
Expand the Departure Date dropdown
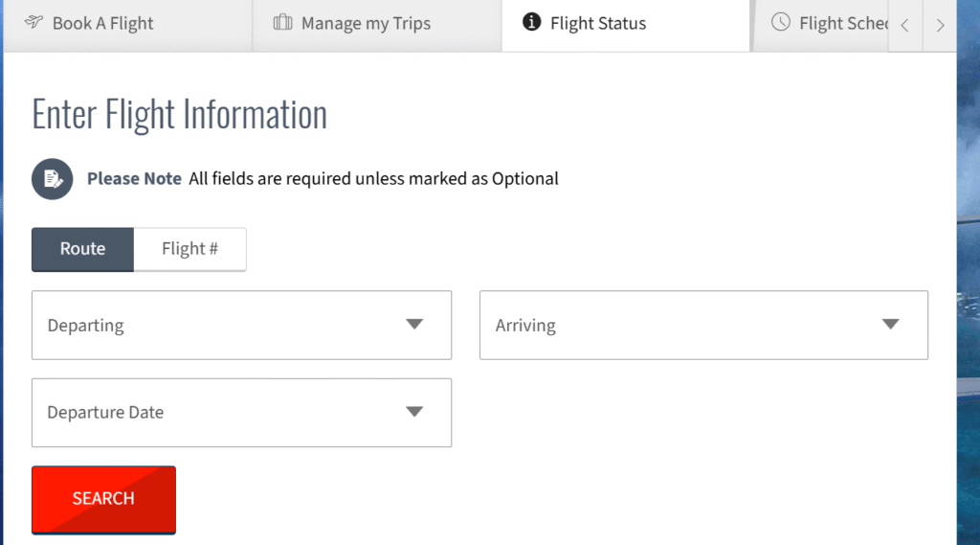[x=241, y=413]
